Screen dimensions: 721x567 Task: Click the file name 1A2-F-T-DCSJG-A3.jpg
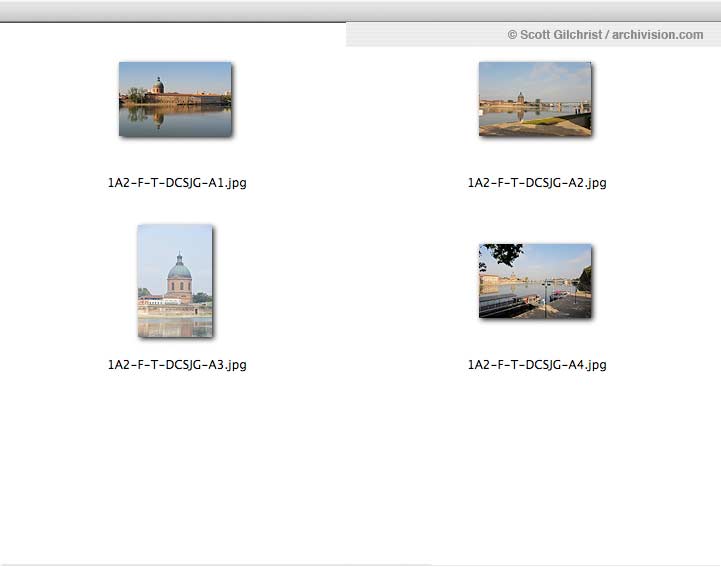[177, 365]
